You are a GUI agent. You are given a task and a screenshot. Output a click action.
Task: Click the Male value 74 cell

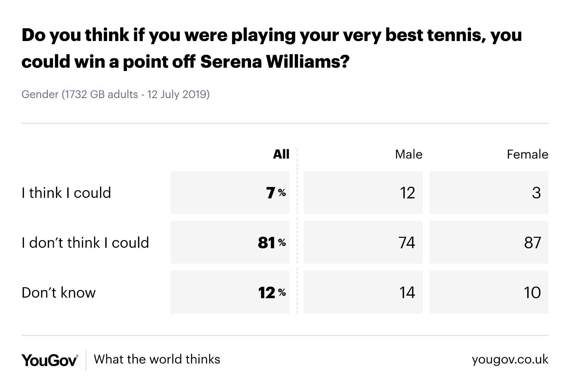click(363, 242)
